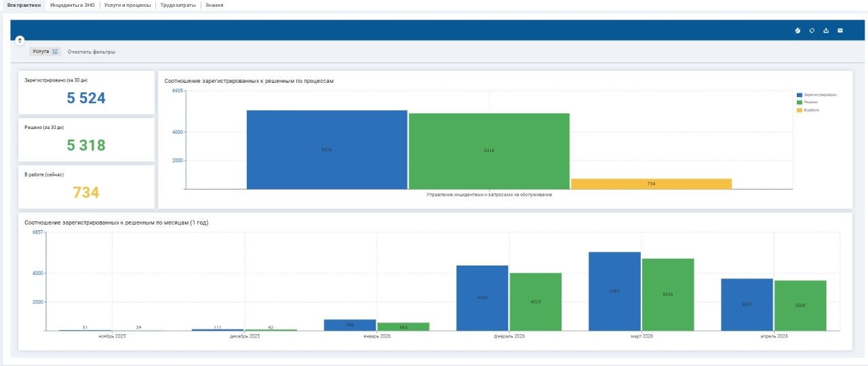
Task: Collapse the filter panel with round arrow button
Action: [x=20, y=40]
